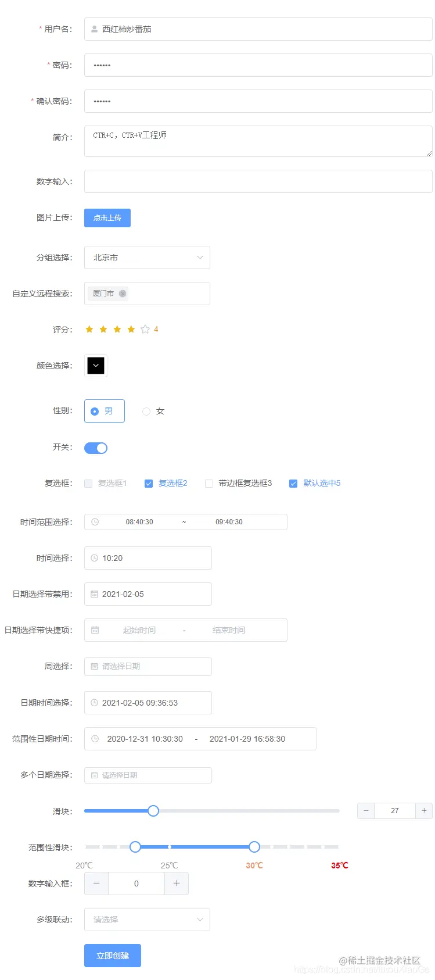The height and width of the screenshot is (980, 435).
Task: Increase 数字输入框 value with plus button
Action: (177, 884)
